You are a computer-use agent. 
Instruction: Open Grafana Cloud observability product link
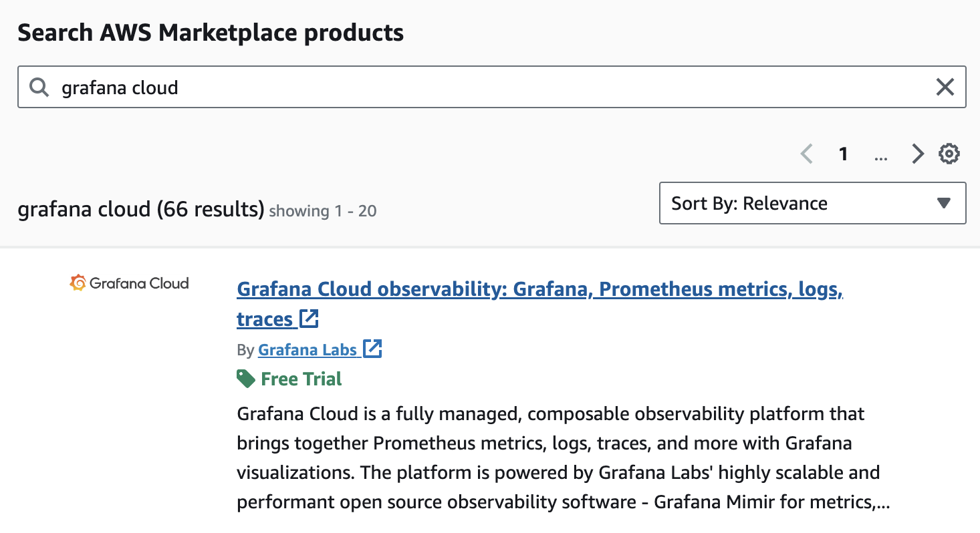(539, 304)
